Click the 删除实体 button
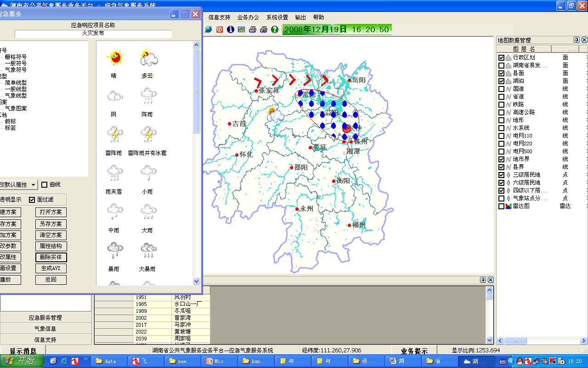The height and width of the screenshot is (368, 588). coord(51,258)
